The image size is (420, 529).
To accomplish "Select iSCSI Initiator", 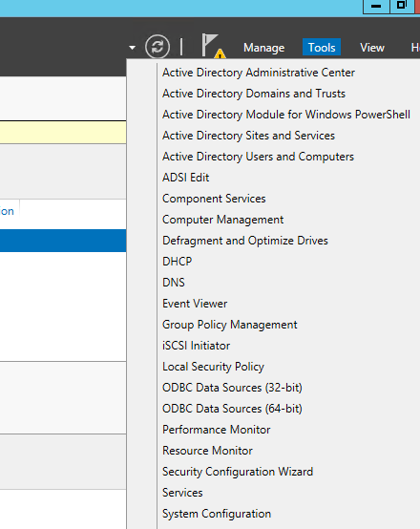I will click(196, 346).
